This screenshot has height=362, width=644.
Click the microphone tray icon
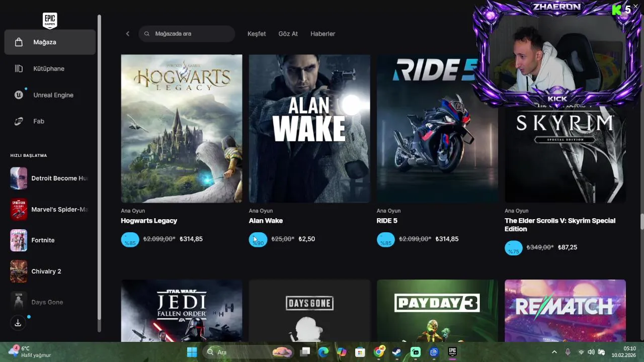(568, 352)
